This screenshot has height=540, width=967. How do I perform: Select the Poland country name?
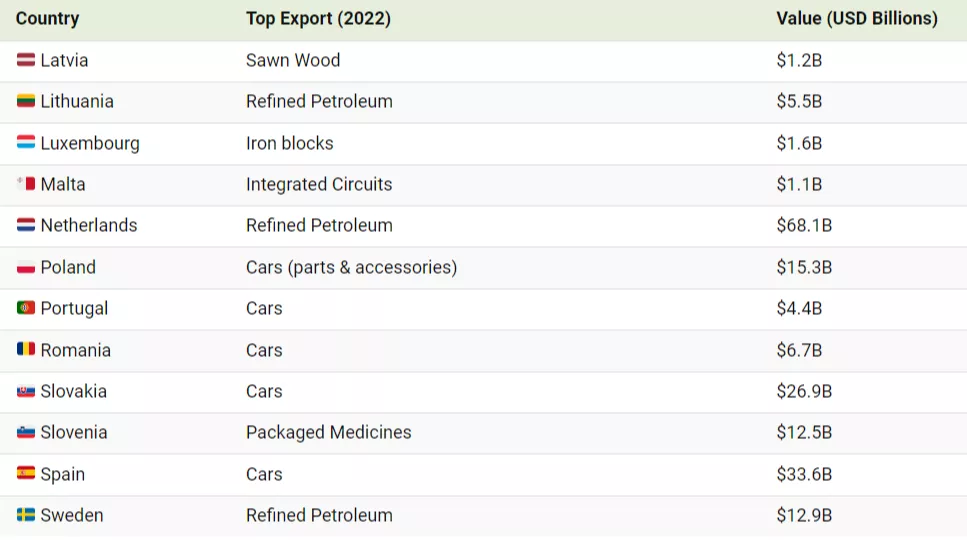68,267
